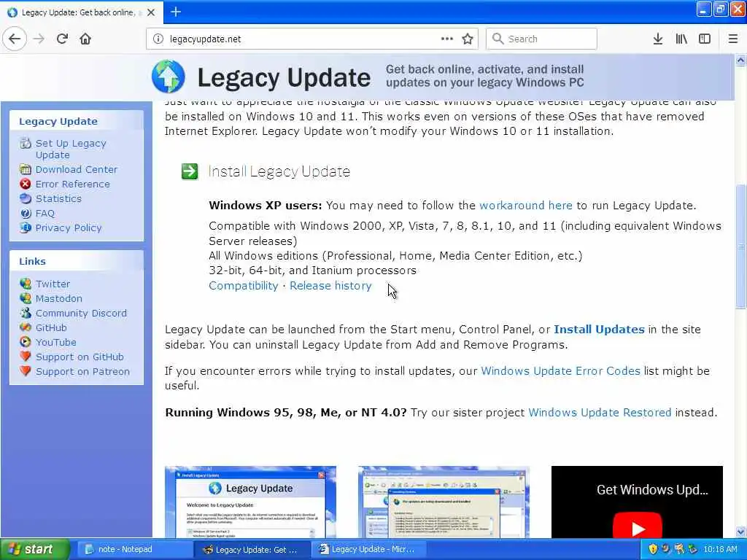Viewport: 747px width, 560px height.
Task: Click the GitHub link icon
Action: coord(26,327)
